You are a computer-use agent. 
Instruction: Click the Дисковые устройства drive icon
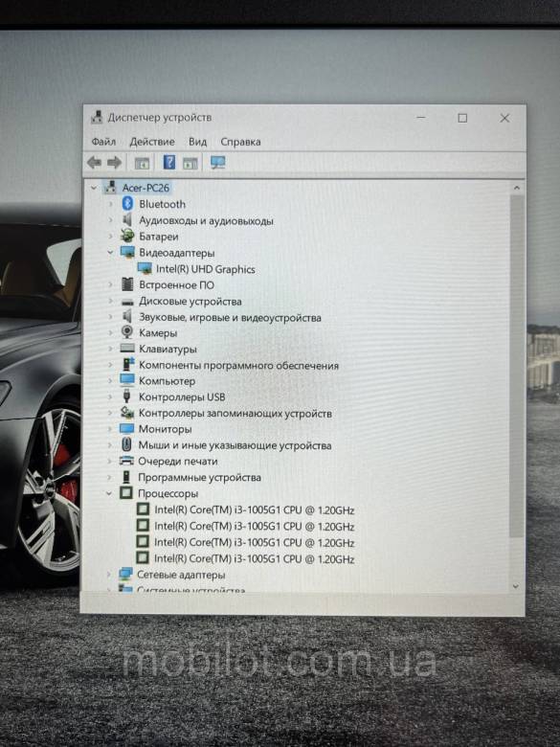(x=127, y=302)
